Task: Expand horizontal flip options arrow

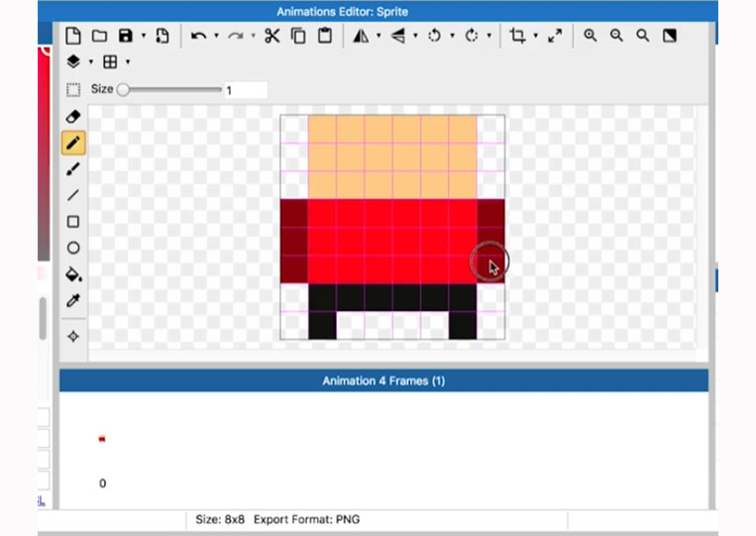Action: point(378,36)
